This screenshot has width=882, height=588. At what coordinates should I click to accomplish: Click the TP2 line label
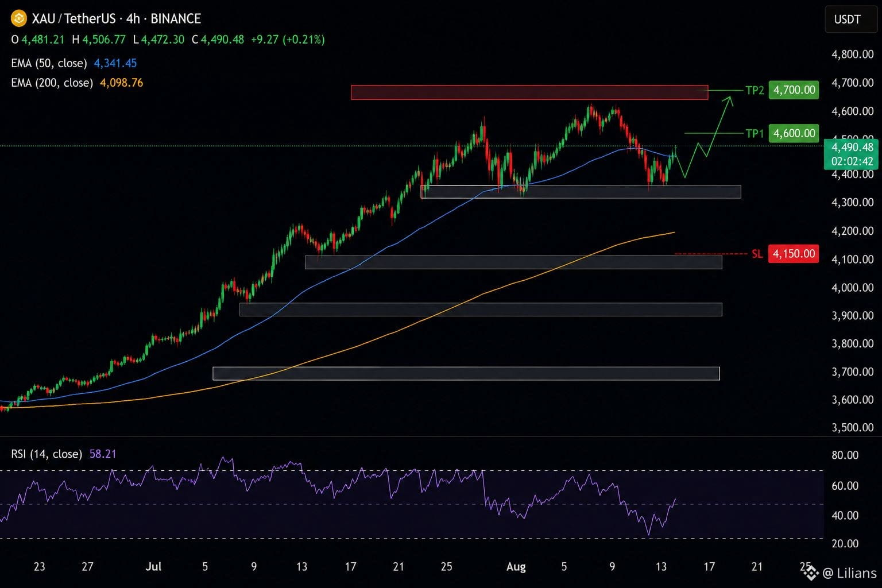pyautogui.click(x=755, y=90)
